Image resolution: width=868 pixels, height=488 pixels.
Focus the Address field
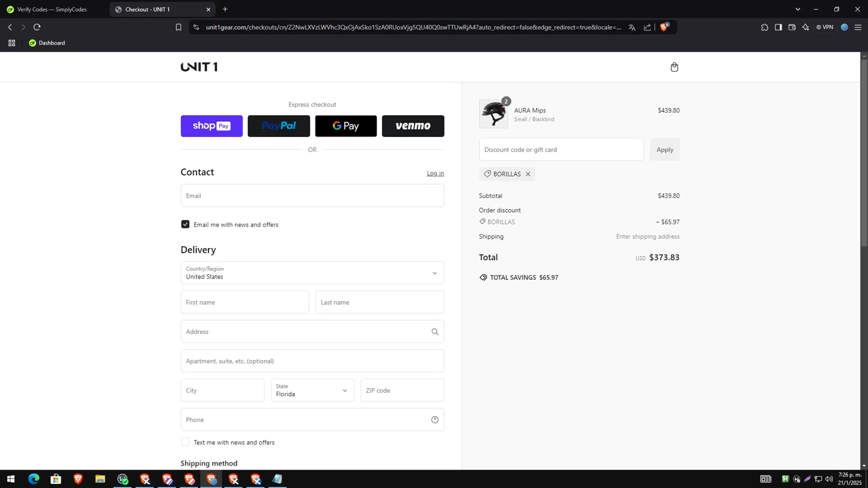[x=312, y=332]
